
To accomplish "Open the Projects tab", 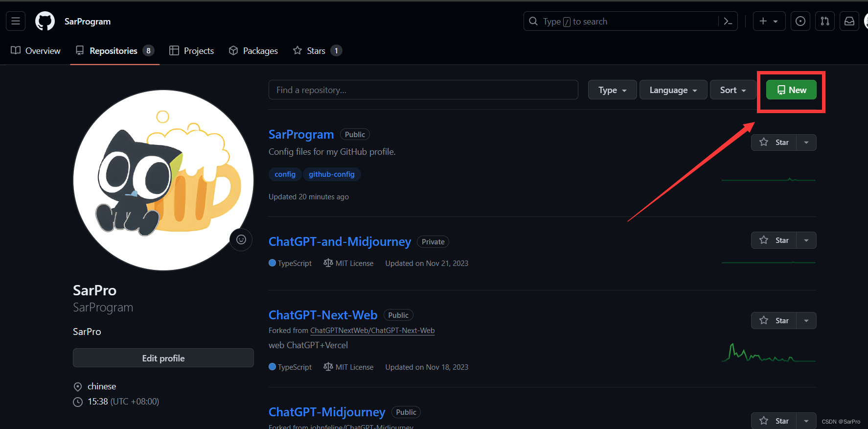I will point(192,51).
